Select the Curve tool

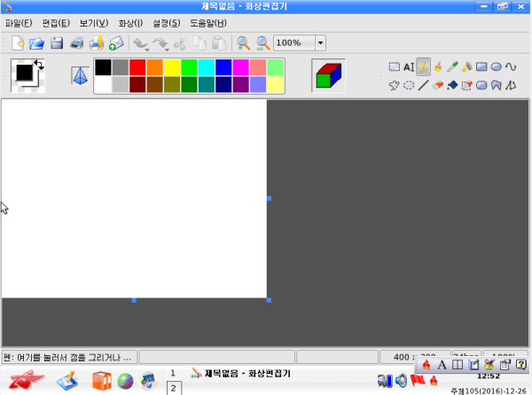tap(512, 66)
